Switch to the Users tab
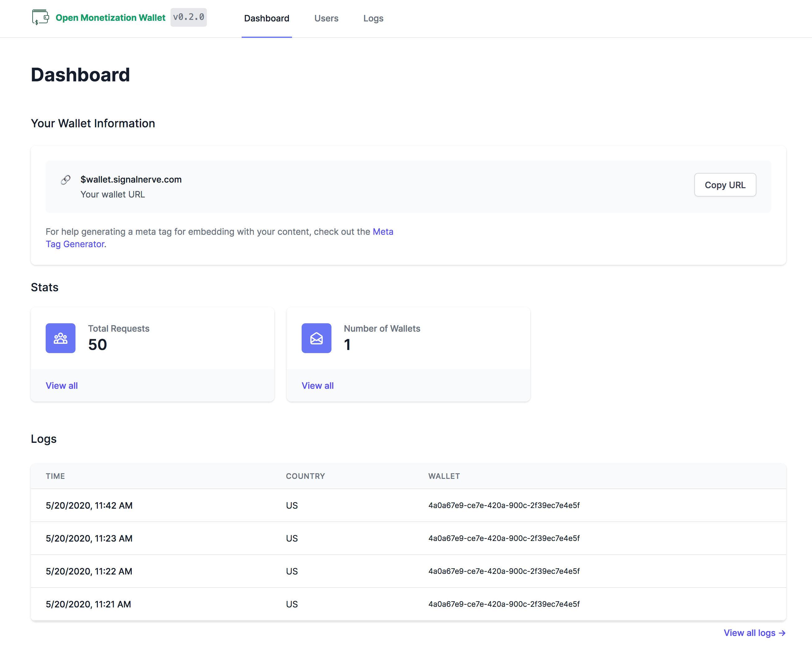The width and height of the screenshot is (812, 654). 326,18
